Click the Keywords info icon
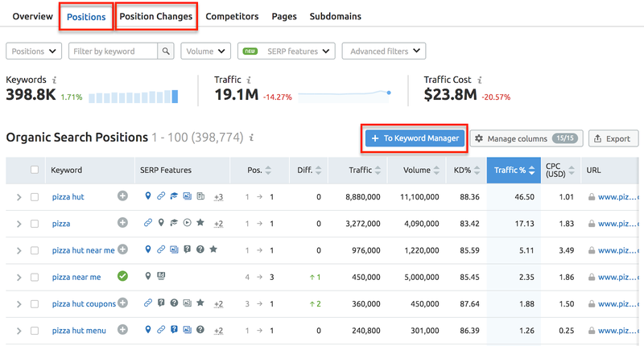 click(x=54, y=80)
